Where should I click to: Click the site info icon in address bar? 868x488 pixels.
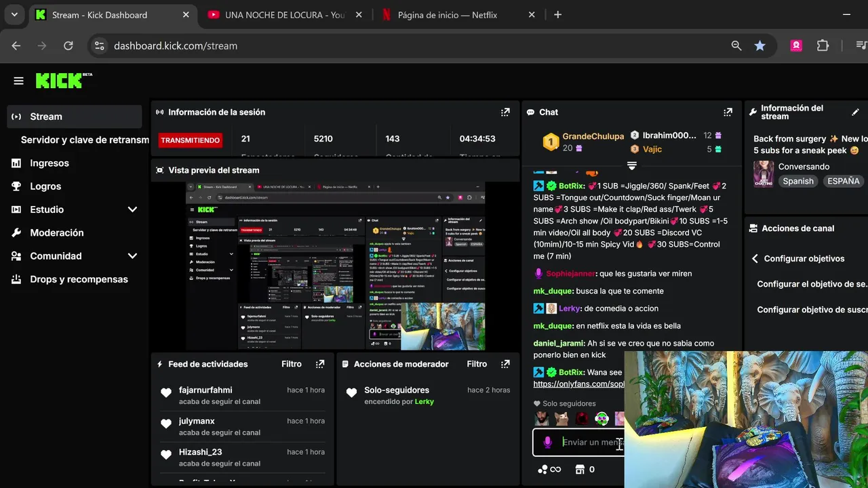99,46
